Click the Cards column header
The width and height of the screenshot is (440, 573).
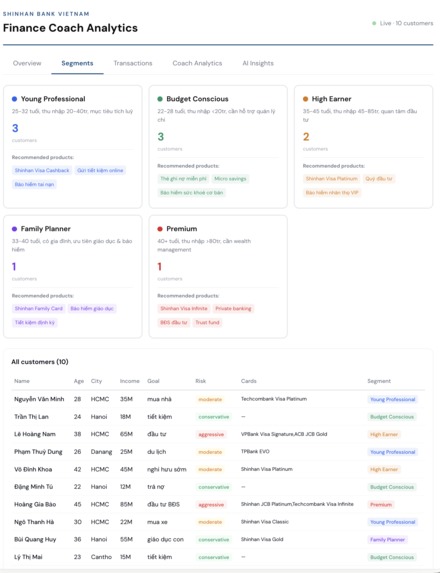[249, 381]
